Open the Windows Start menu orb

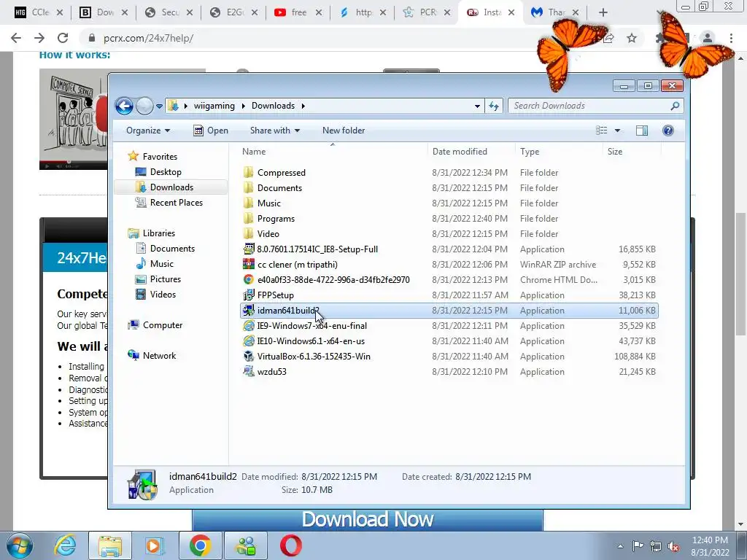19,545
